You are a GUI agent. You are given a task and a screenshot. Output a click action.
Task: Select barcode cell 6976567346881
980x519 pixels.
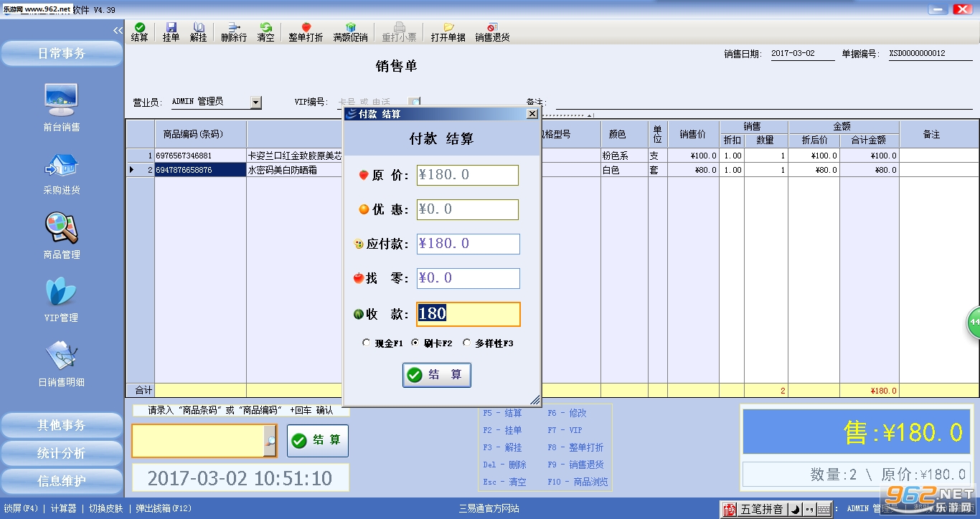tap(201, 156)
